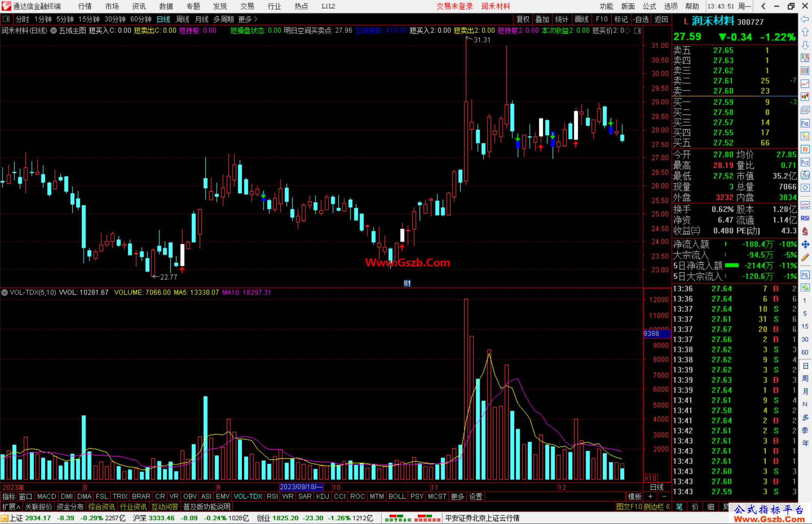Select the 日 period in the right sidebar

click(805, 365)
